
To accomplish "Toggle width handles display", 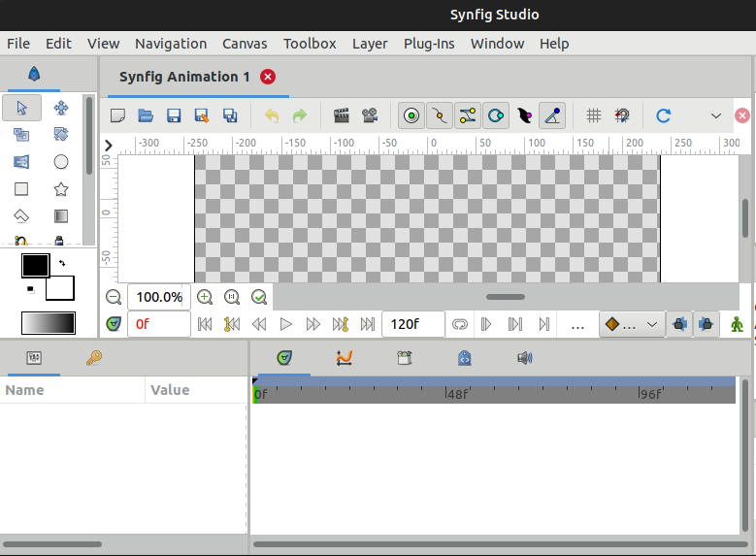I will coord(524,115).
